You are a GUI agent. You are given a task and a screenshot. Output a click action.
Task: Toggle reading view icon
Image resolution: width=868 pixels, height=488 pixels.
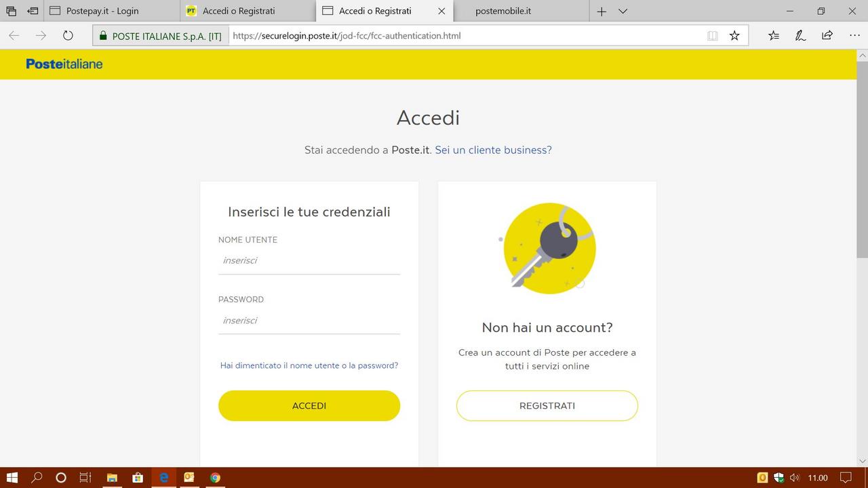(x=712, y=36)
